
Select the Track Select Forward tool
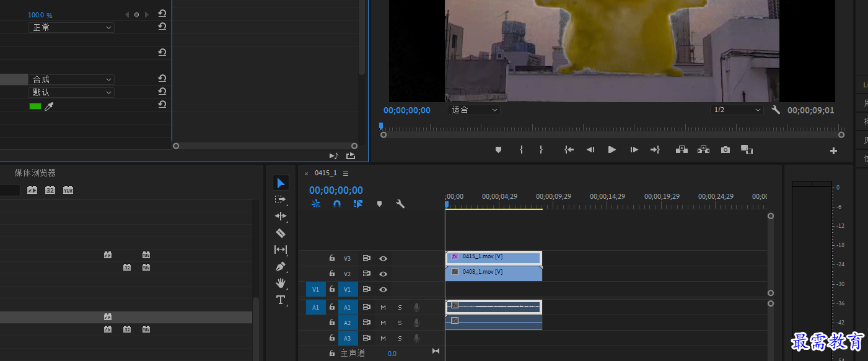coord(281,199)
